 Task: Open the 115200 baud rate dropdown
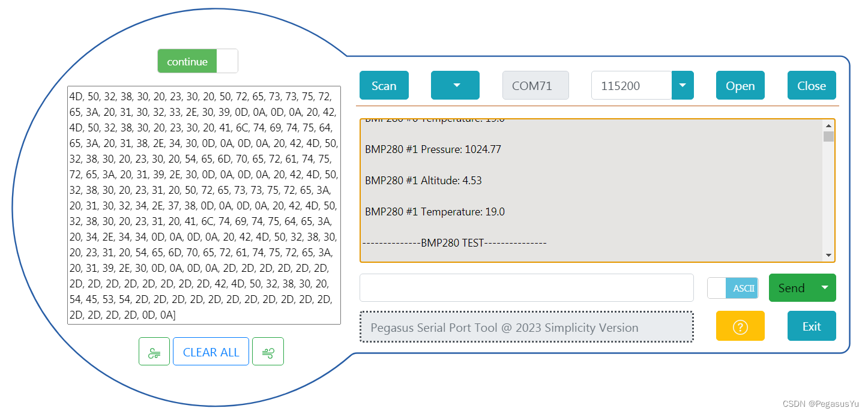pos(682,85)
